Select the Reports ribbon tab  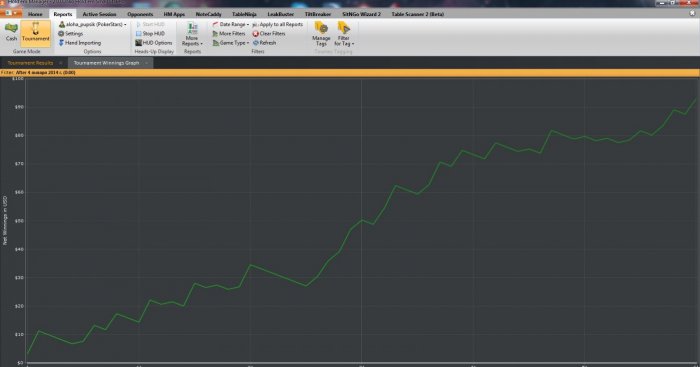point(62,14)
